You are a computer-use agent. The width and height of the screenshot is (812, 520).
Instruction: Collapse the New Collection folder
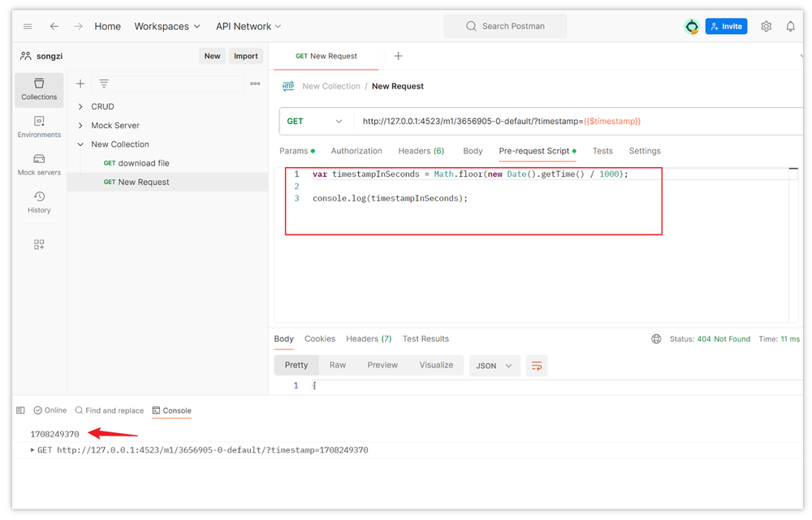click(x=80, y=144)
